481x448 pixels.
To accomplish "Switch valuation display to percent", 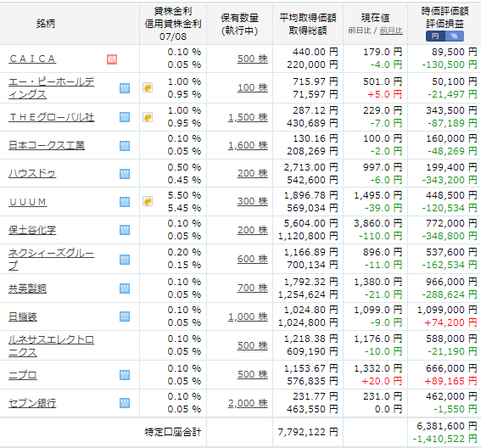I will point(455,36).
